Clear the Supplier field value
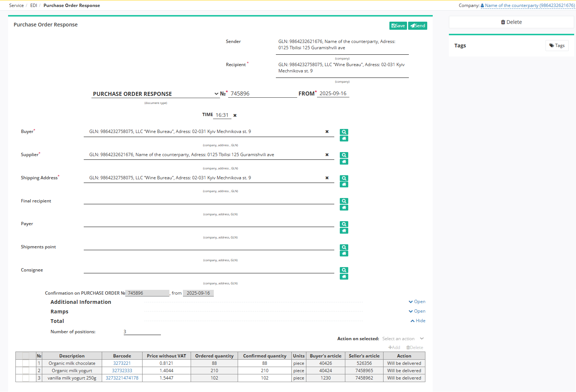The height and width of the screenshot is (392, 576). click(x=327, y=155)
